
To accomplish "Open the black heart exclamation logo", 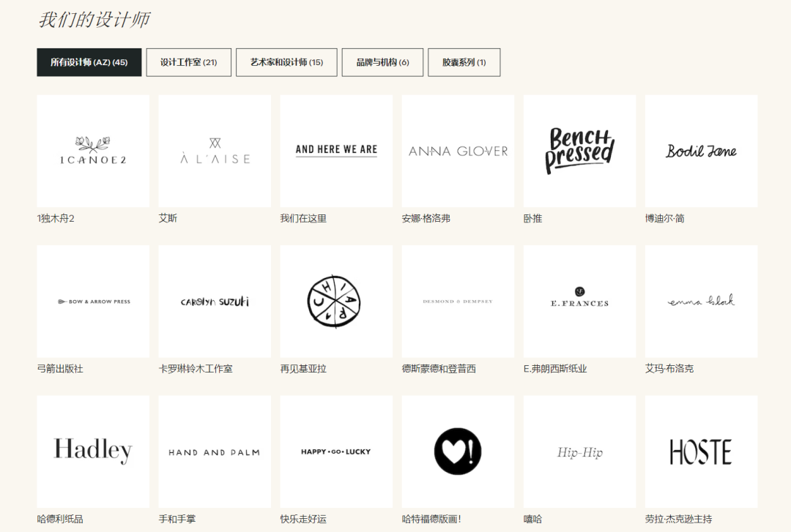I will click(458, 452).
